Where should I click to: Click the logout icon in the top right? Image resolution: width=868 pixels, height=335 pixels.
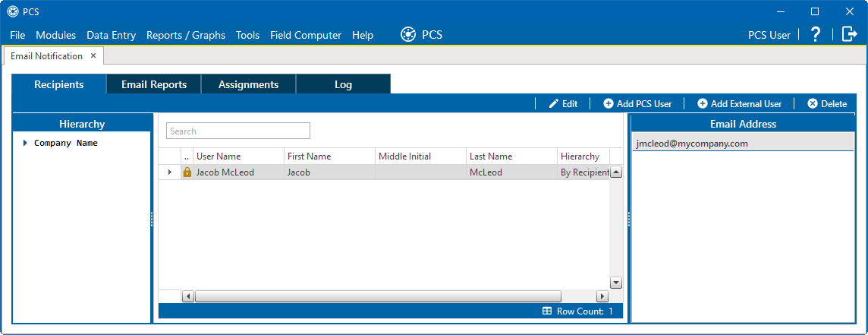click(849, 34)
